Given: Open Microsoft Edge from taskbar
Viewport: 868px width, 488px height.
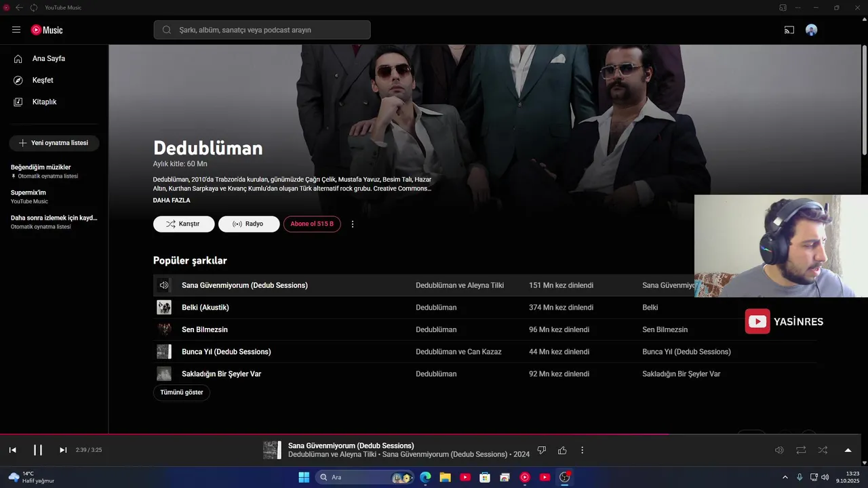Looking at the screenshot, I should point(425,477).
